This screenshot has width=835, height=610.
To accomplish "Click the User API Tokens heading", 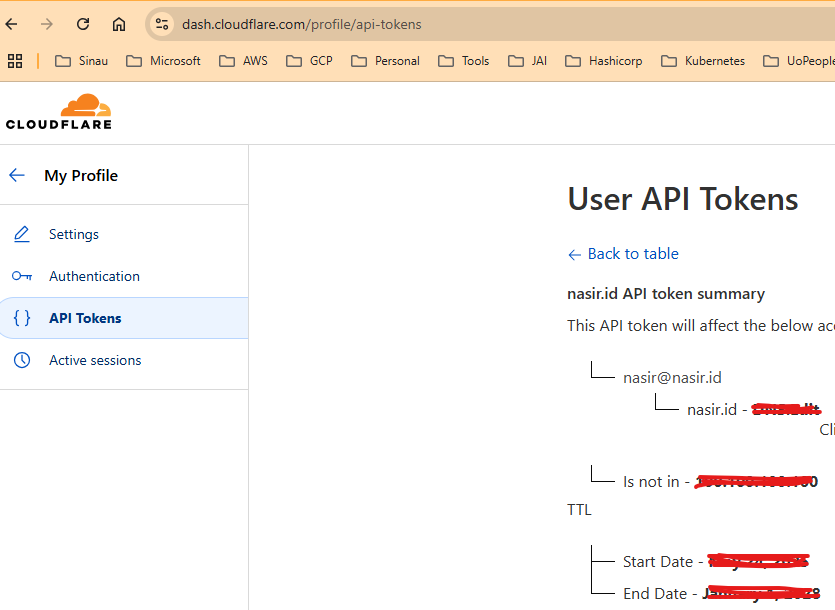I will [x=683, y=199].
